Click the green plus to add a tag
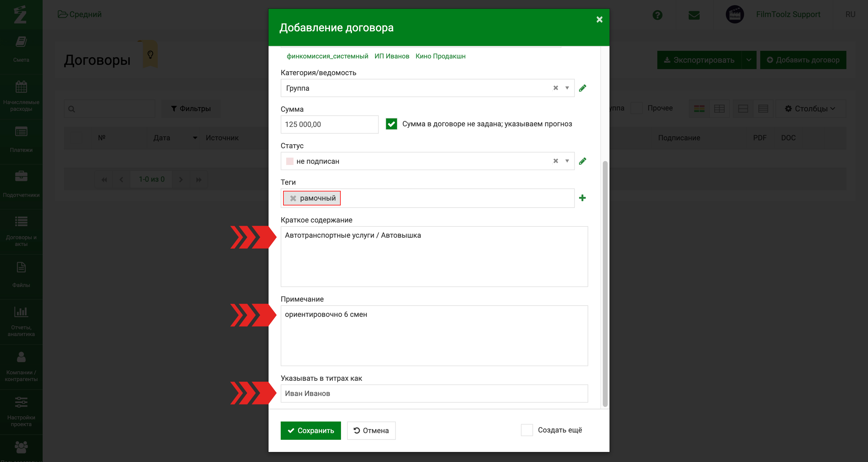 (x=582, y=198)
